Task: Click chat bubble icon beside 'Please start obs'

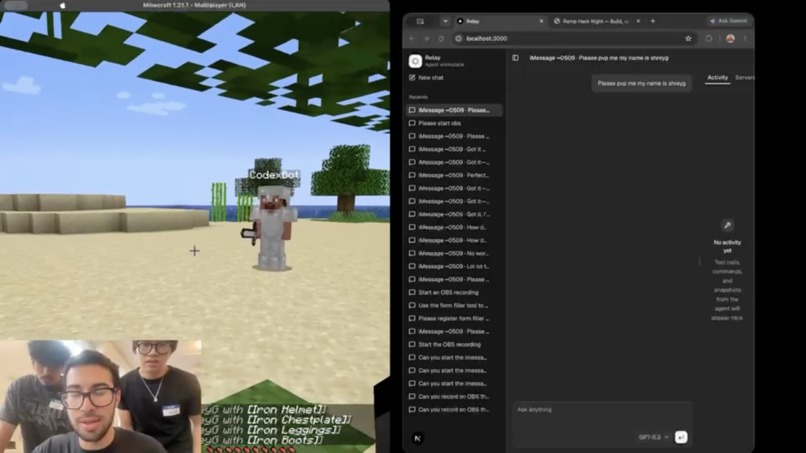Action: click(x=412, y=123)
